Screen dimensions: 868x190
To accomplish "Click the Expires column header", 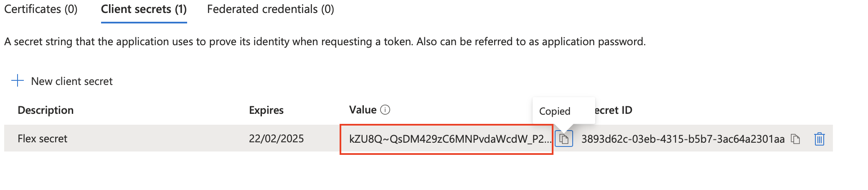I will tap(266, 110).
